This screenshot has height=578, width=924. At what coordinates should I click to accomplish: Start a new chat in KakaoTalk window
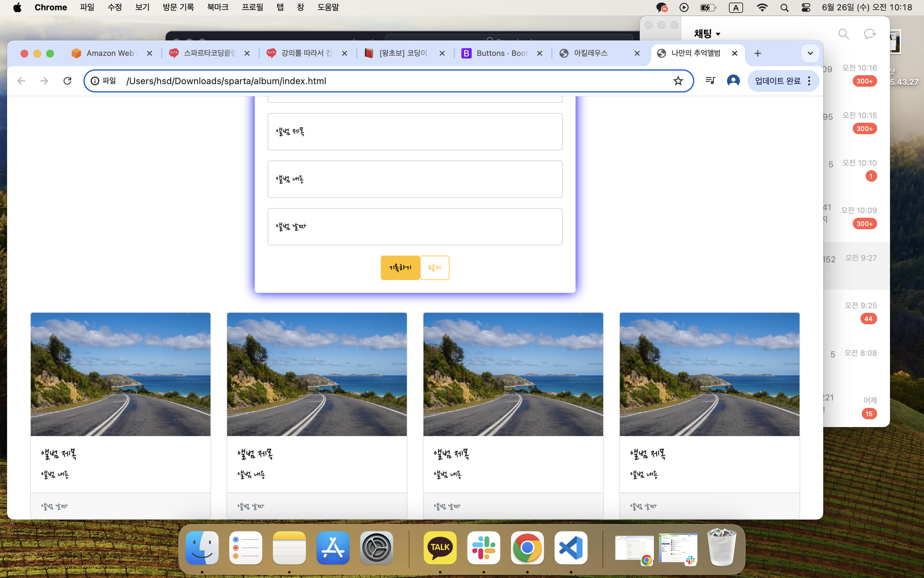(870, 34)
